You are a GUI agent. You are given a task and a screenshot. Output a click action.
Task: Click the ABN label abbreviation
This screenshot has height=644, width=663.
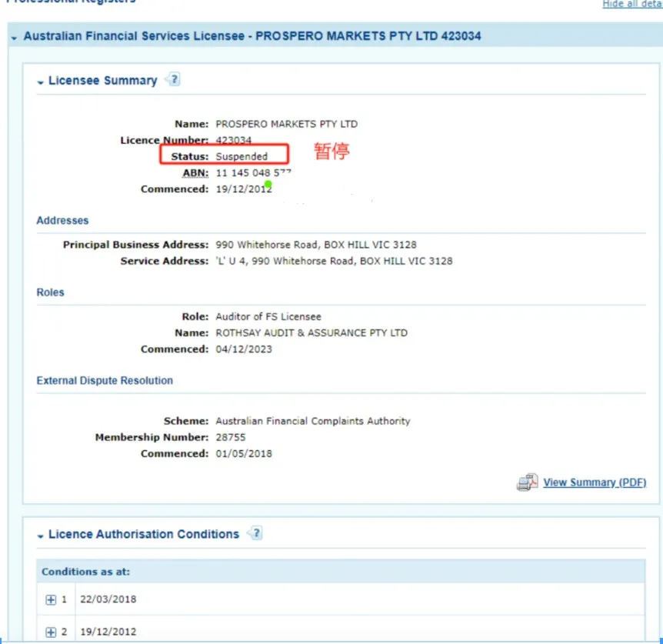click(195, 173)
